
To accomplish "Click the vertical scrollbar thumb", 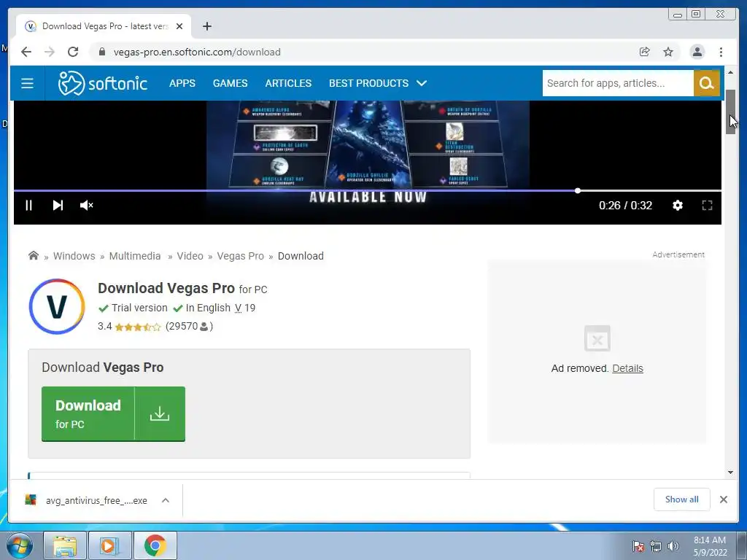I will [x=730, y=112].
